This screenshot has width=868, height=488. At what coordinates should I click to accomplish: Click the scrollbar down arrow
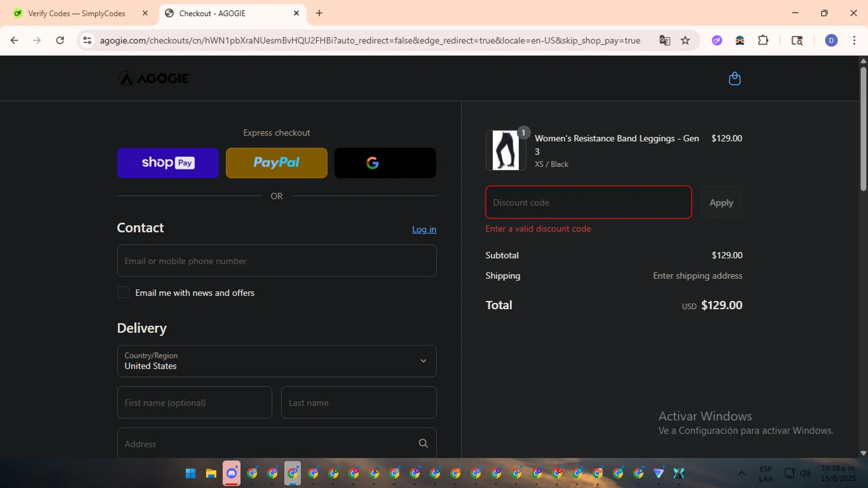tap(863, 453)
